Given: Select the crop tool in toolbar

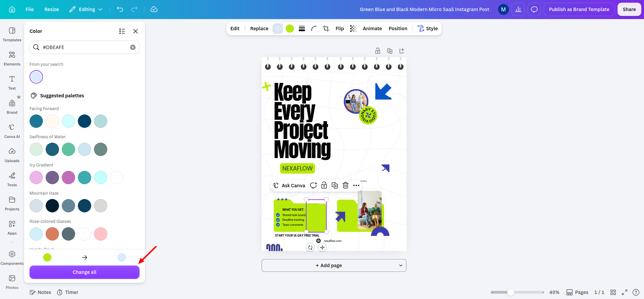Looking at the screenshot, I should 326,29.
